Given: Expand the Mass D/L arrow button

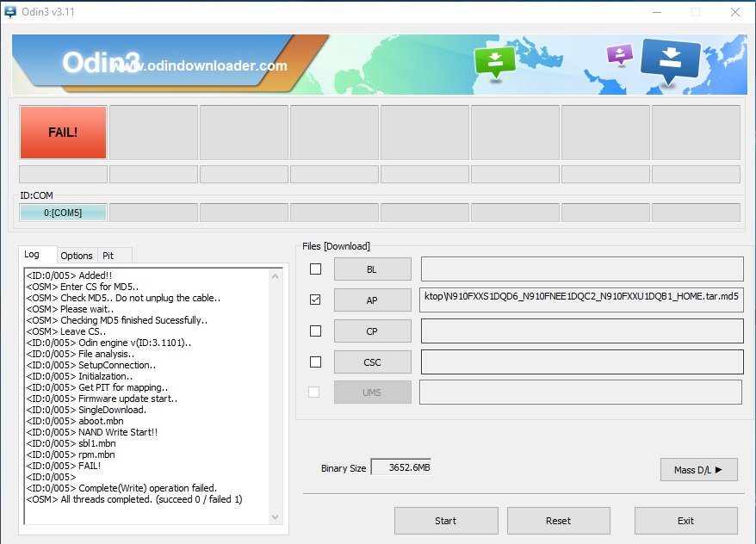Looking at the screenshot, I should click(698, 470).
